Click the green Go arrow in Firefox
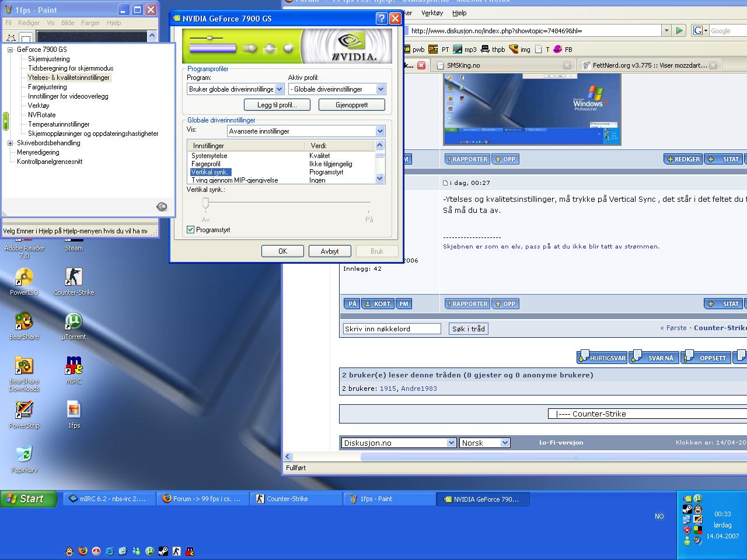 (679, 30)
